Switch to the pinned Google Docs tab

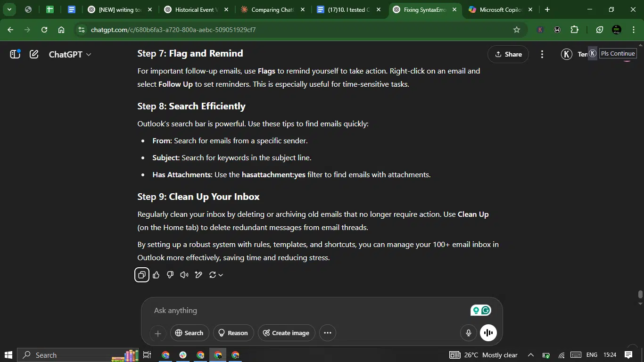pos(72,9)
